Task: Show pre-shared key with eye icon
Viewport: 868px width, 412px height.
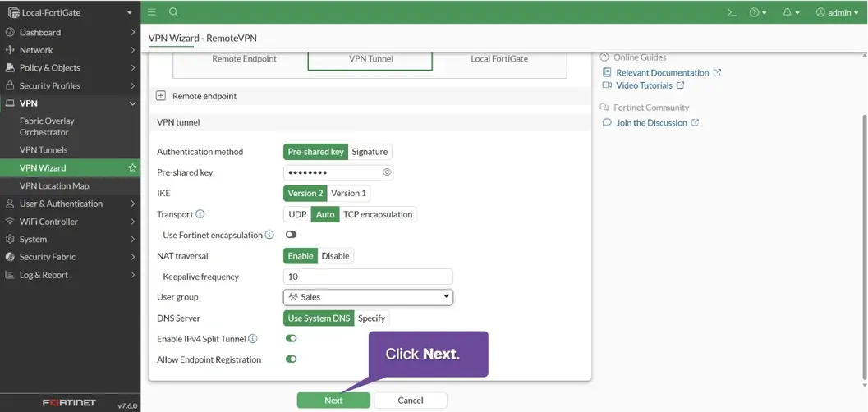Action: 387,172
